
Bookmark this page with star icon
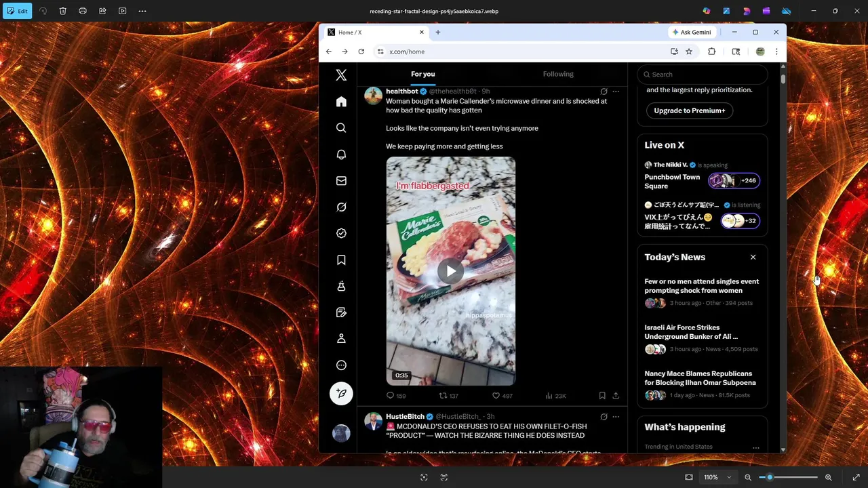tap(689, 52)
